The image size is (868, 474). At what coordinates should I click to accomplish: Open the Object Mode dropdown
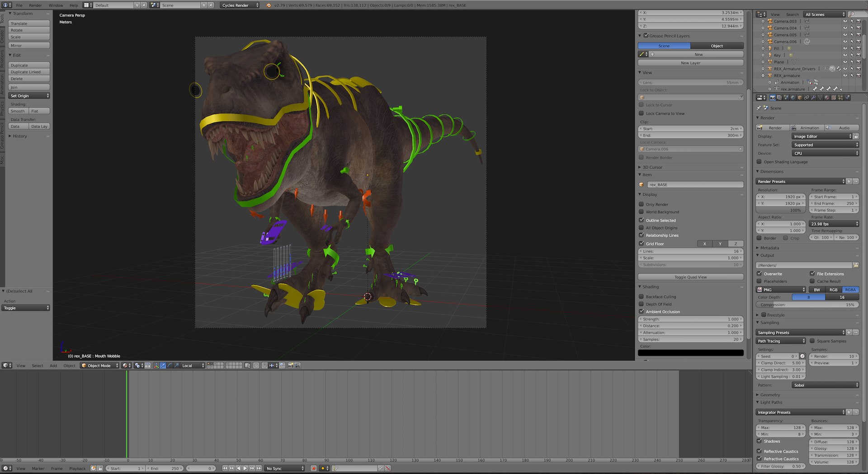point(100,366)
